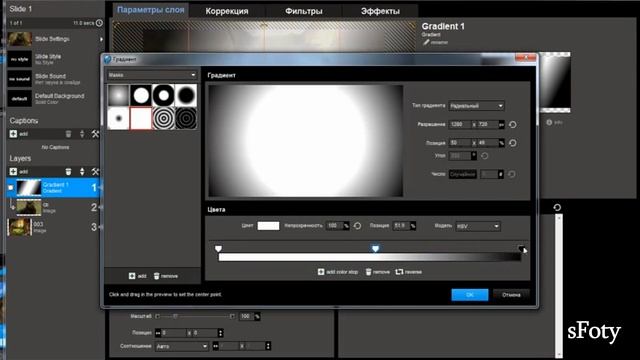Click the Captions trash icon

(x=68, y=134)
